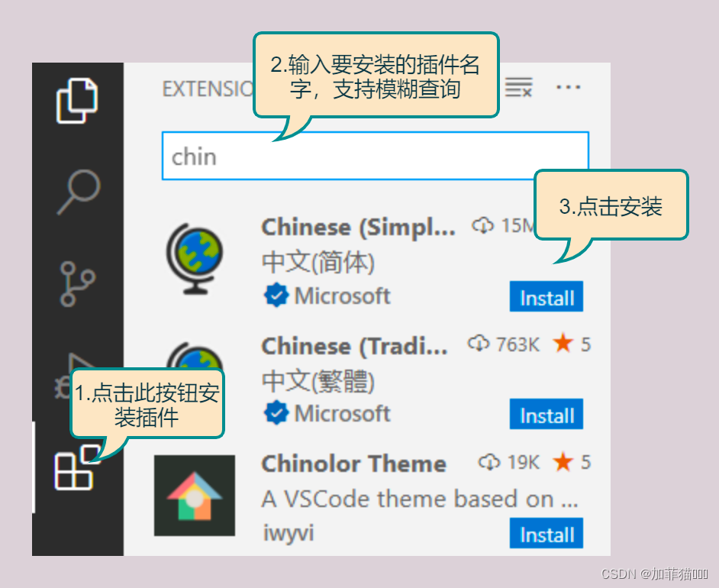Install the Chinese (Simplified) language pack
The width and height of the screenshot is (719, 588).
pyautogui.click(x=547, y=296)
